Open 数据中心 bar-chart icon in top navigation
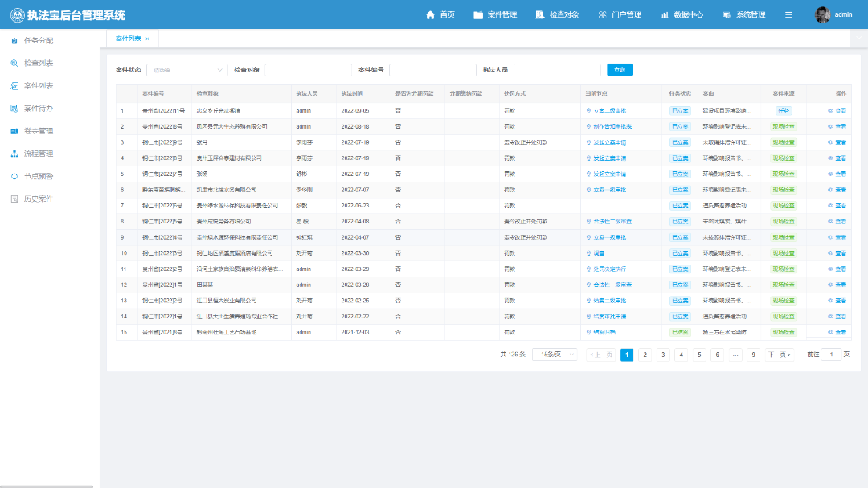868x488 pixels. point(665,15)
